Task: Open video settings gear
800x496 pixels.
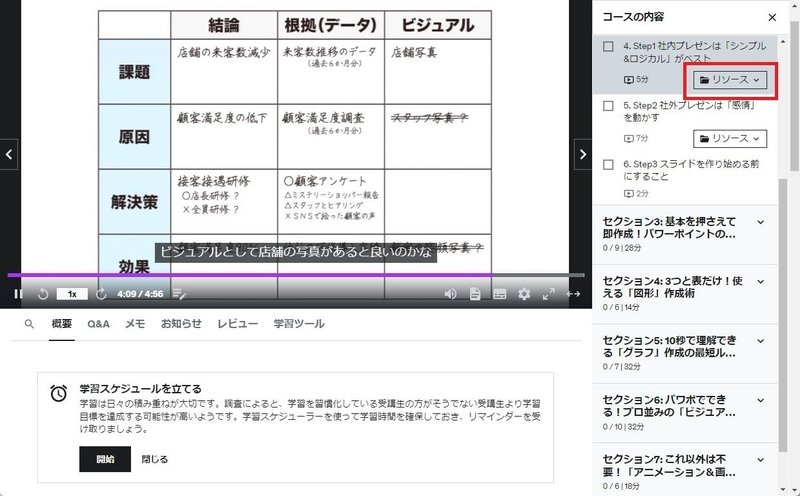Action: pyautogui.click(x=524, y=294)
